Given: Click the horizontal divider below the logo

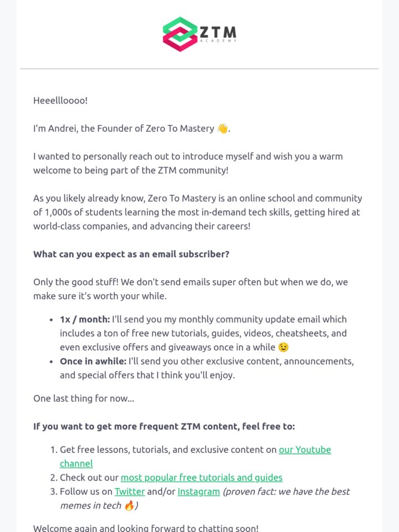Looking at the screenshot, I should [x=199, y=69].
